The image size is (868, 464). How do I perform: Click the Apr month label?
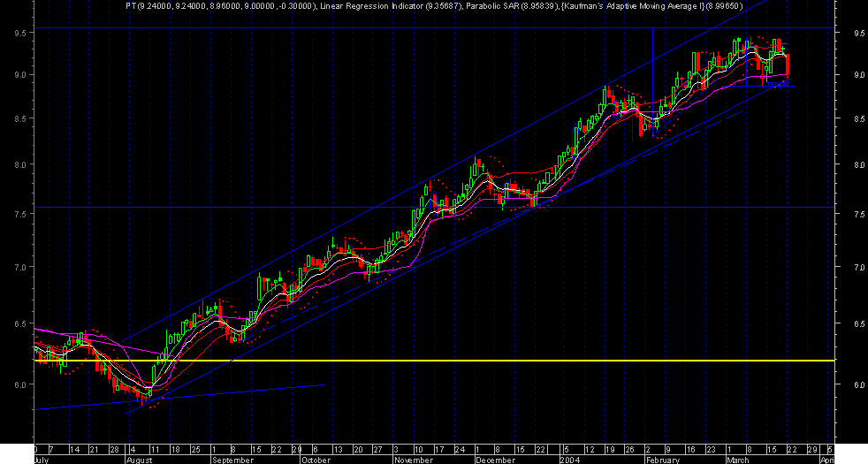(827, 460)
